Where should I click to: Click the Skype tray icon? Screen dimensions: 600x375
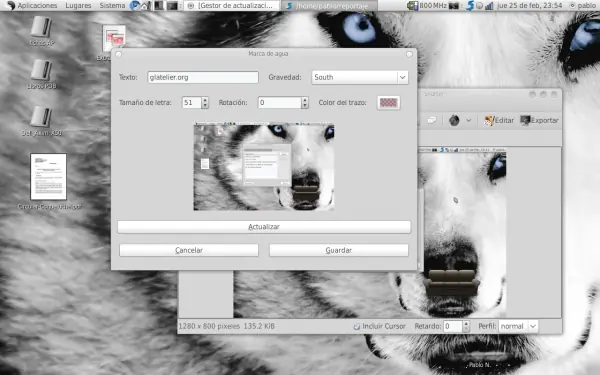click(470, 5)
